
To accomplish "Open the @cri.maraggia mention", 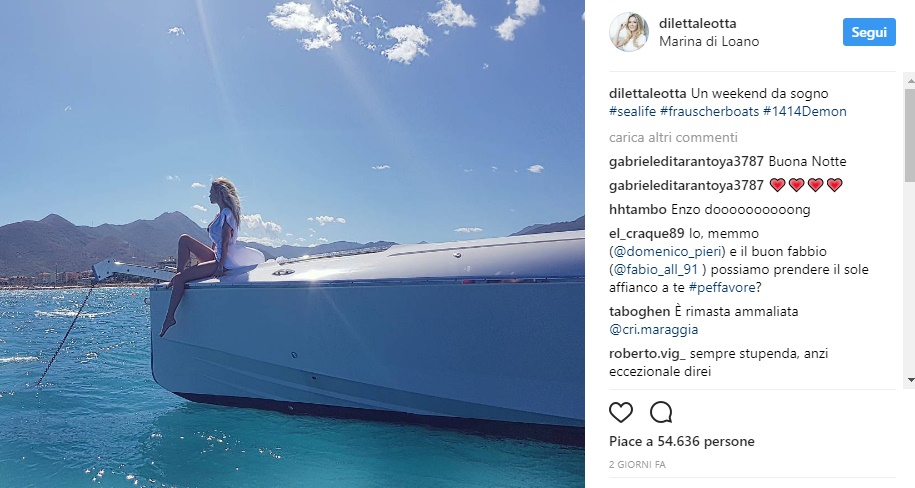I will (654, 329).
